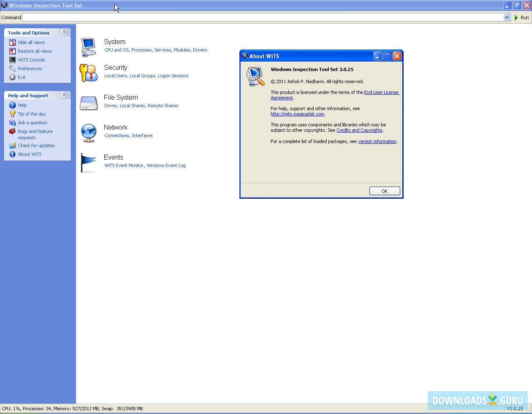Open the Logon Sessions view
The image size is (532, 414).
[173, 76]
